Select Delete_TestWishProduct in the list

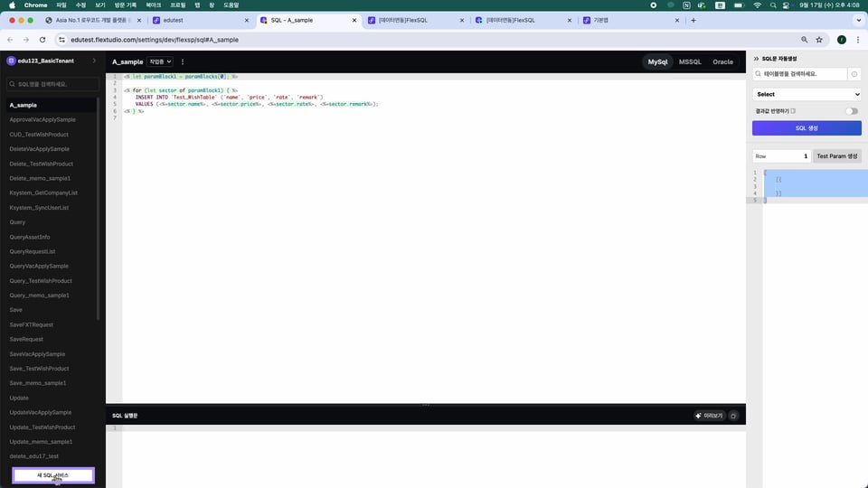click(41, 164)
